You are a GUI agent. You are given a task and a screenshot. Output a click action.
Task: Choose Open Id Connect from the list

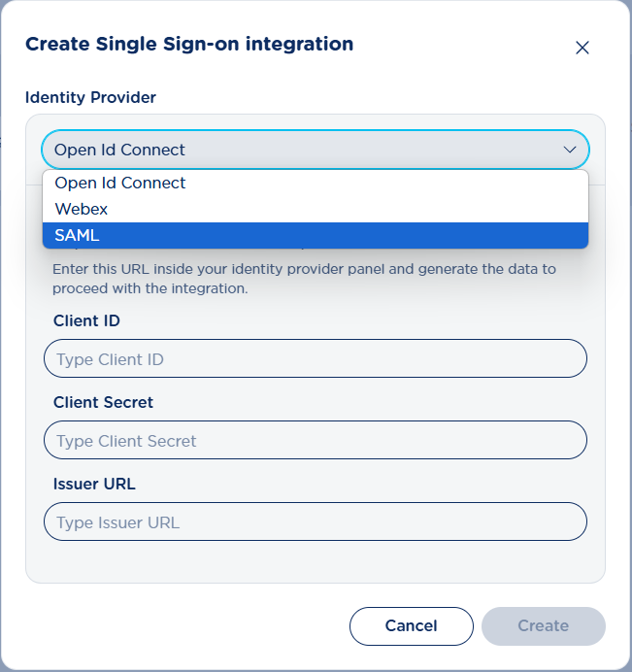pyautogui.click(x=120, y=183)
